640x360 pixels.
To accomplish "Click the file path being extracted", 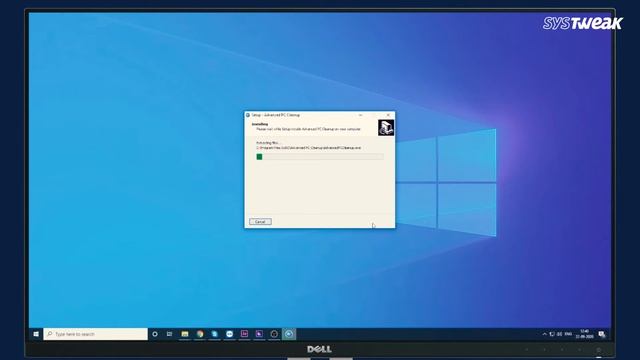I will click(309, 148).
